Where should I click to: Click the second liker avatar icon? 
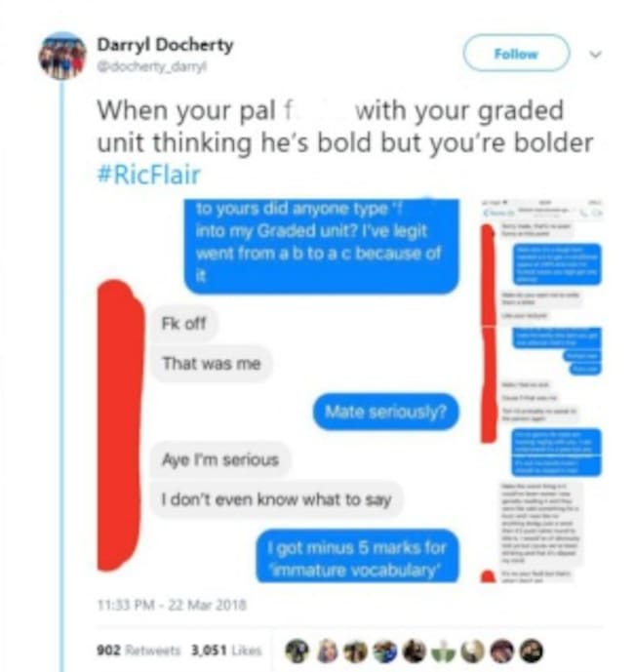point(327,651)
